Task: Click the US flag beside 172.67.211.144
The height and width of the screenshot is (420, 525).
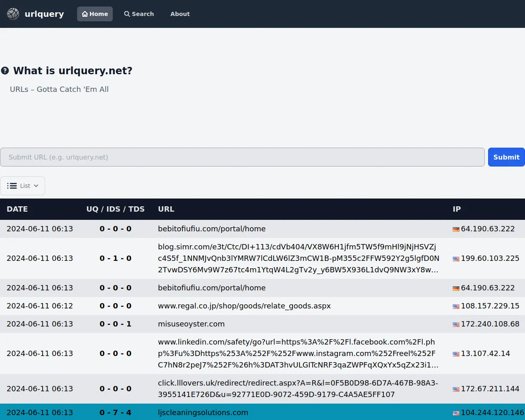Action: click(456, 389)
